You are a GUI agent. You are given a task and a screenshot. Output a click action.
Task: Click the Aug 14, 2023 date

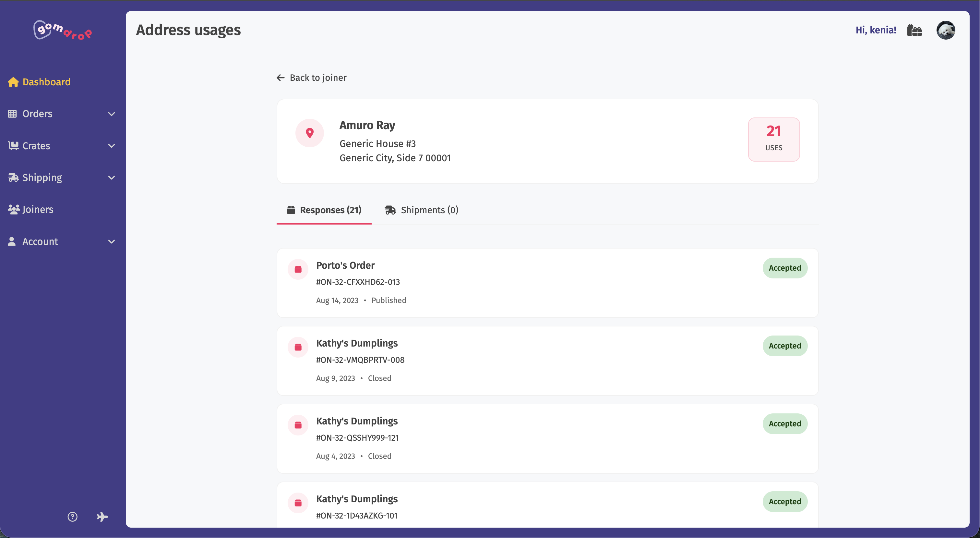(337, 300)
